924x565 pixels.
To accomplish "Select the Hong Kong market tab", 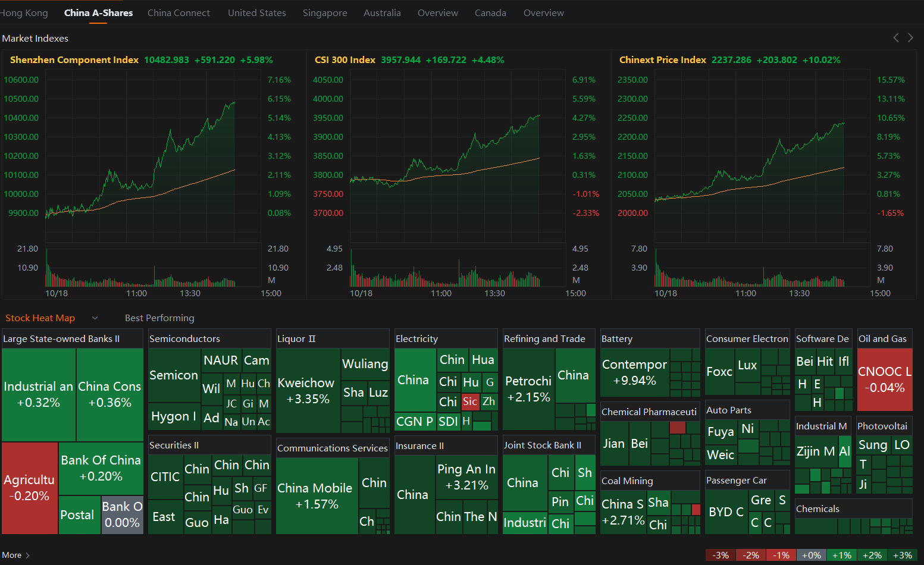I will pos(24,12).
